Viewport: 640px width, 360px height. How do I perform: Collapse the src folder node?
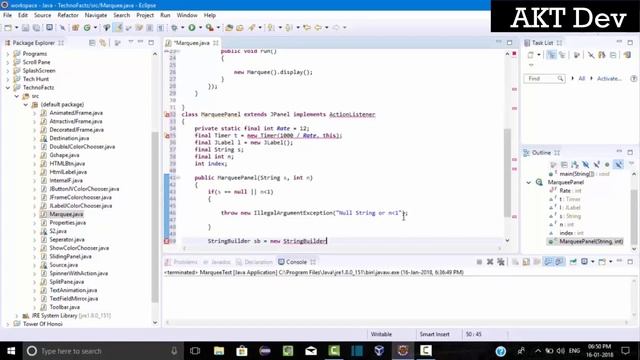pyautogui.click(x=17, y=96)
